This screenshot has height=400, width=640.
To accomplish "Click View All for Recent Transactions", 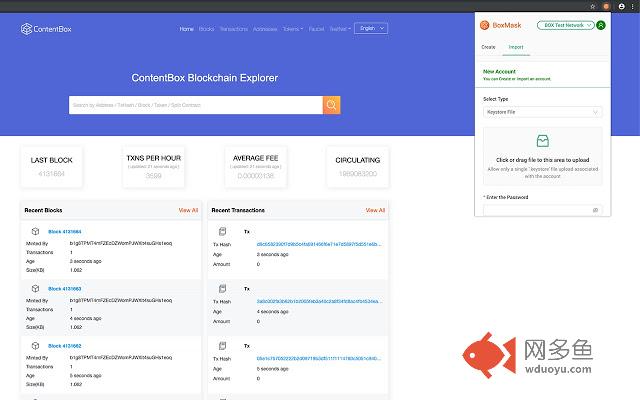I will pyautogui.click(x=375, y=210).
